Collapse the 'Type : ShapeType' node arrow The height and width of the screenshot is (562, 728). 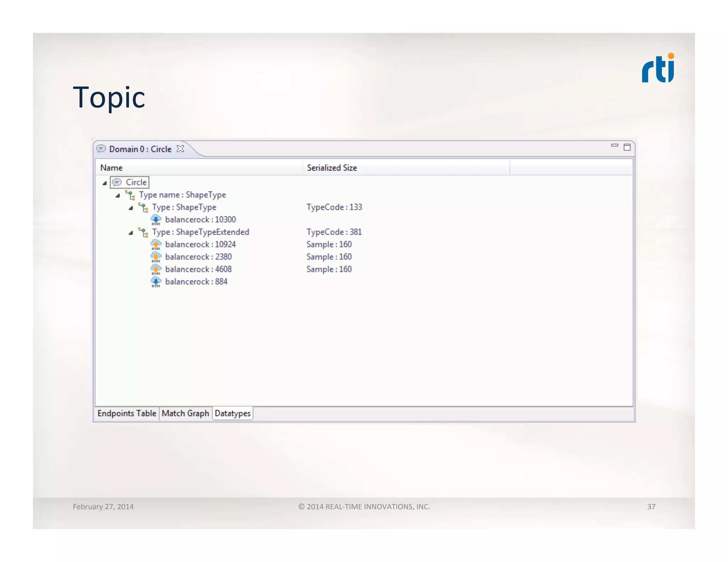[131, 208]
